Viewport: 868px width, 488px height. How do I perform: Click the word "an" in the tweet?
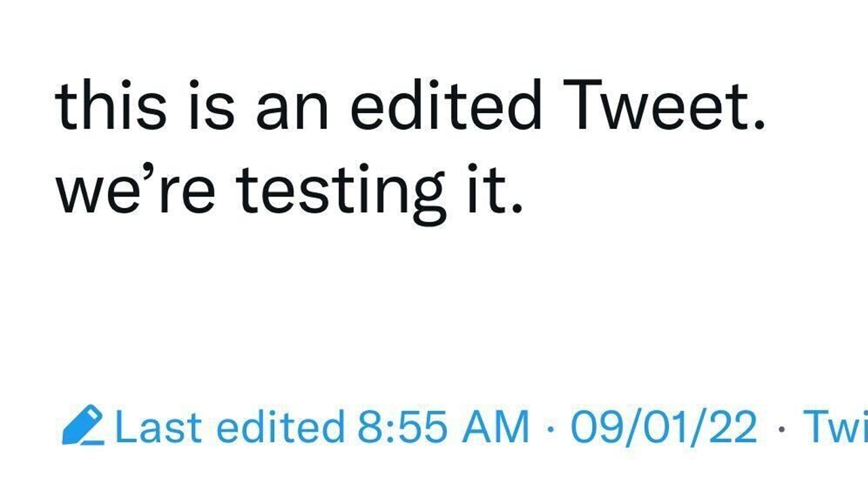(292, 112)
